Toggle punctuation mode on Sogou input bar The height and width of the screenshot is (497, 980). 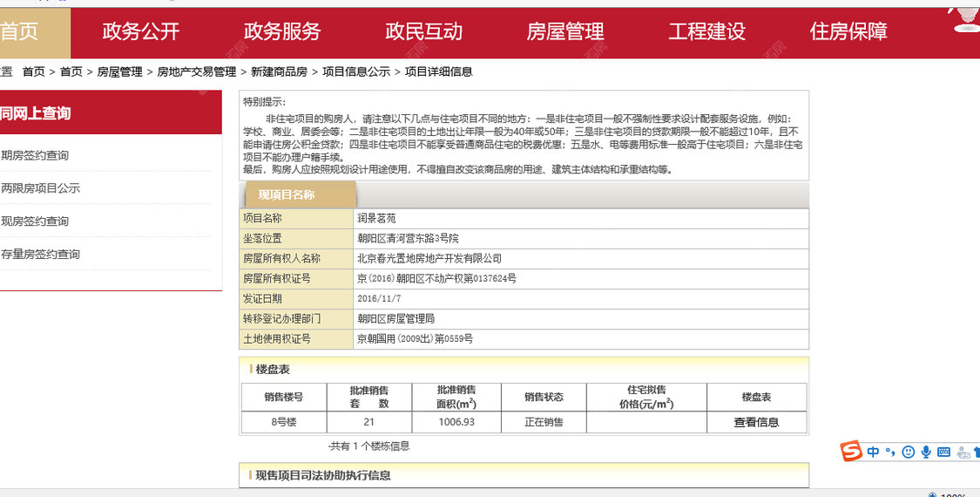(x=890, y=452)
